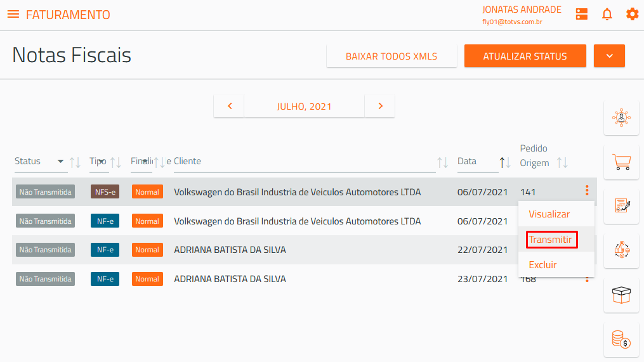Sort by Data column arrows

[x=505, y=162]
